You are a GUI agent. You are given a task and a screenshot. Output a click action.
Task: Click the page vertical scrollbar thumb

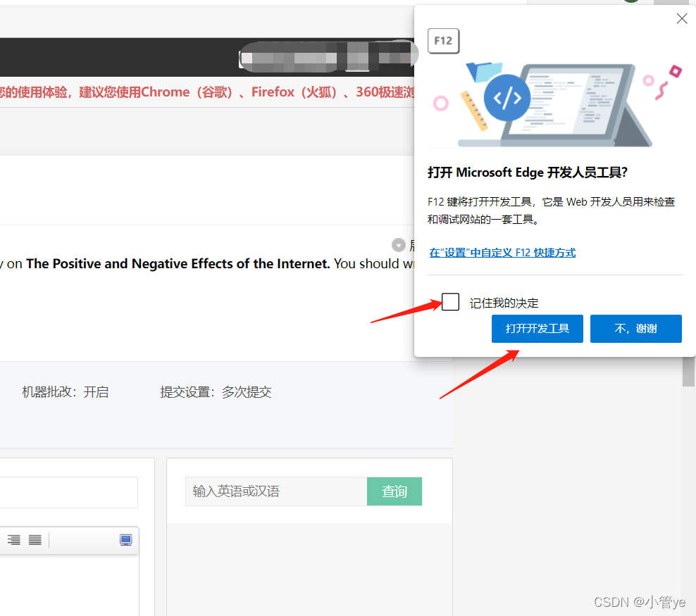pyautogui.click(x=688, y=372)
